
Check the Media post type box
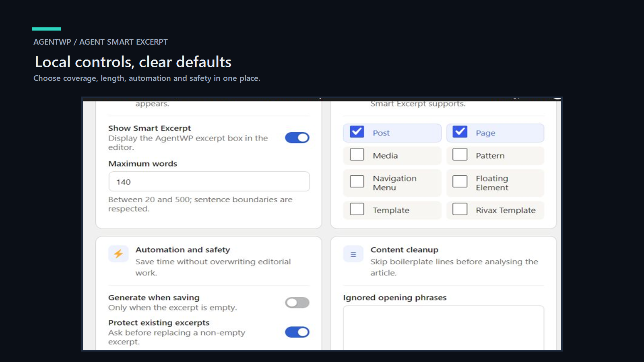pyautogui.click(x=357, y=155)
